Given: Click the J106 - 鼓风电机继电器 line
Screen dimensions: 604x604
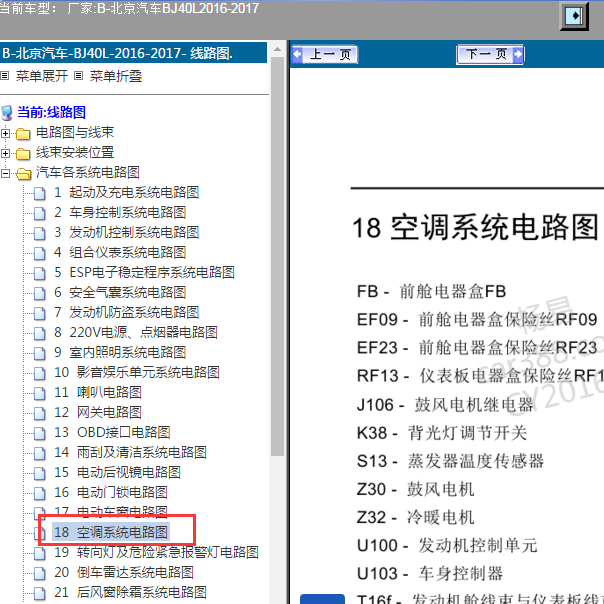Looking at the screenshot, I should pyautogui.click(x=445, y=405).
